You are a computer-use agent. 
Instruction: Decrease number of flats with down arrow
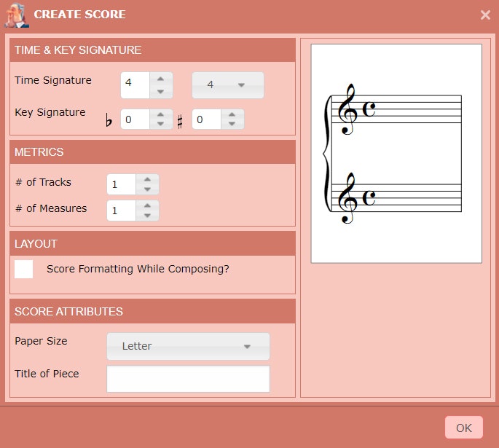tap(161, 124)
